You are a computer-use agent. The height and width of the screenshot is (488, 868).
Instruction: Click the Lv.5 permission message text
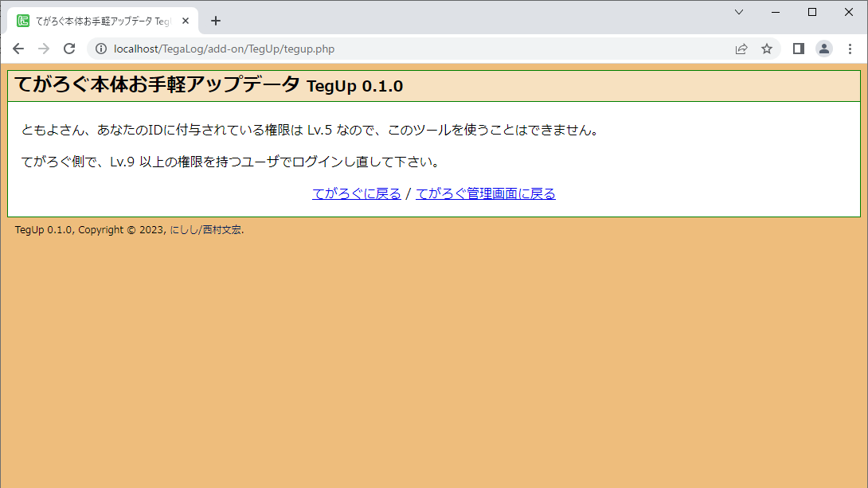[311, 130]
